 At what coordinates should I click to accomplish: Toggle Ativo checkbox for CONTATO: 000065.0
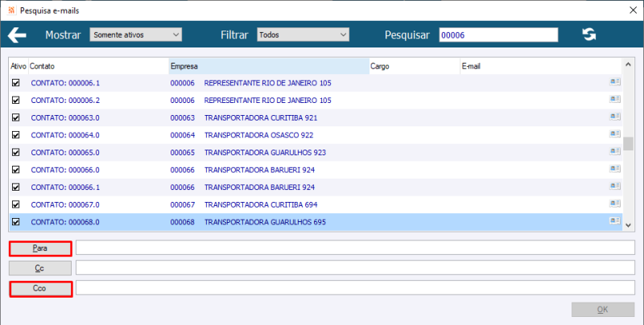click(x=15, y=152)
